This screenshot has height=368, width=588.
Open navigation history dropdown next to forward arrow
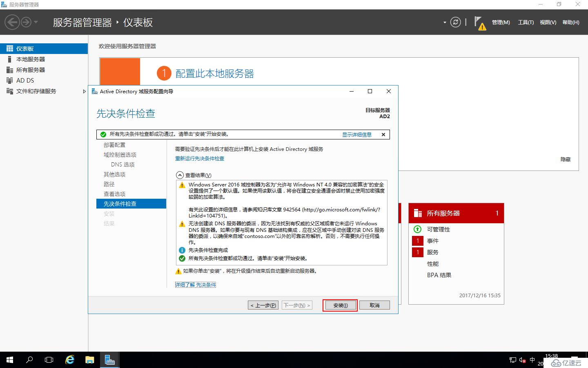pos(36,22)
